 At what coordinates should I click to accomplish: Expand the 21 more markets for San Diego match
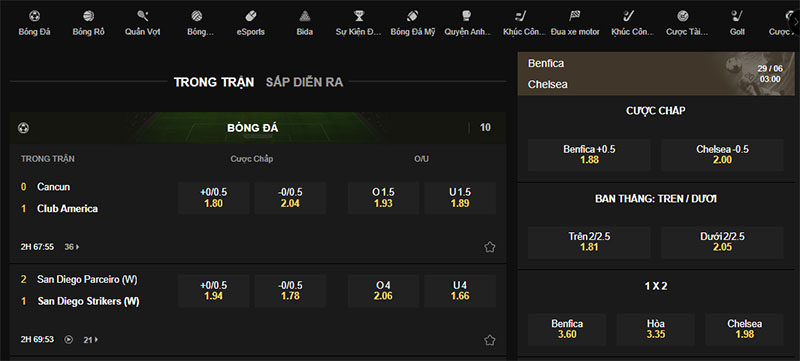91,339
